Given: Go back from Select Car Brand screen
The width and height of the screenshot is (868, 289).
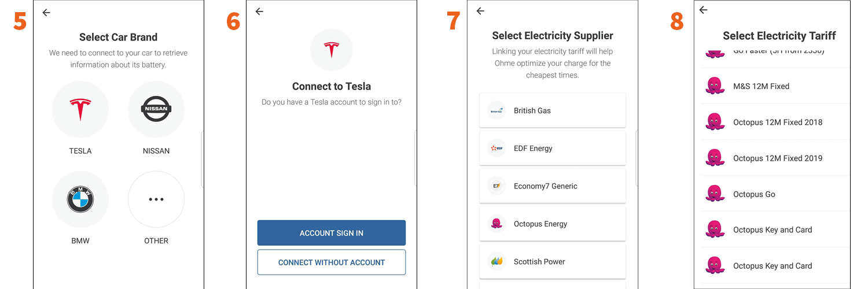Looking at the screenshot, I should [46, 13].
